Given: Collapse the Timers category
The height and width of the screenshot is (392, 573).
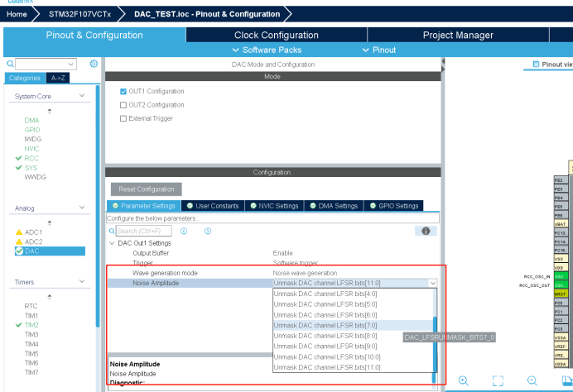Looking at the screenshot, I should click(x=82, y=281).
